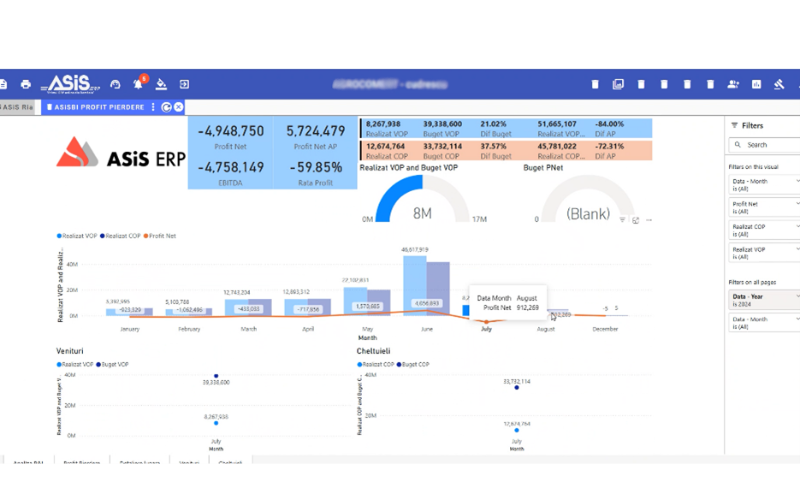Screen dimensions: 800x500
Task: Click the logout exit icon
Action: pyautogui.click(x=184, y=84)
